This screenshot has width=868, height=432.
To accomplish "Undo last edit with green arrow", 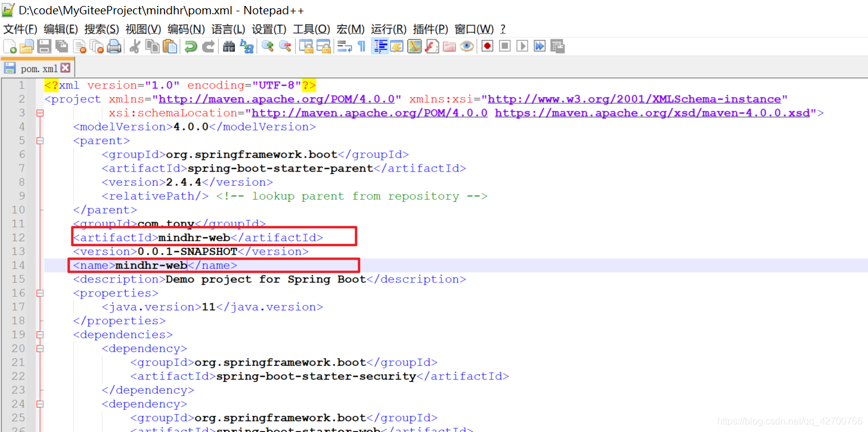I will pyautogui.click(x=191, y=46).
